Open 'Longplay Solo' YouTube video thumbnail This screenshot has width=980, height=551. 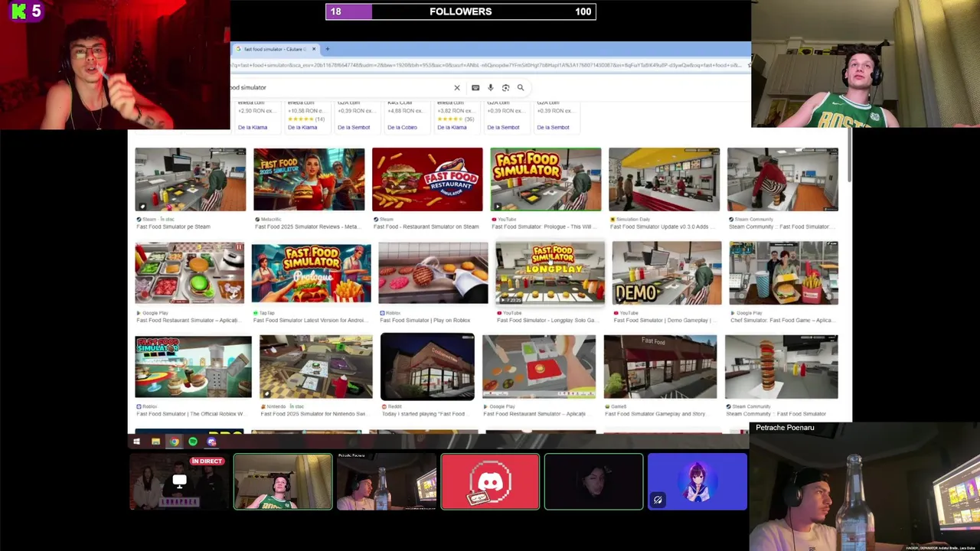550,273
